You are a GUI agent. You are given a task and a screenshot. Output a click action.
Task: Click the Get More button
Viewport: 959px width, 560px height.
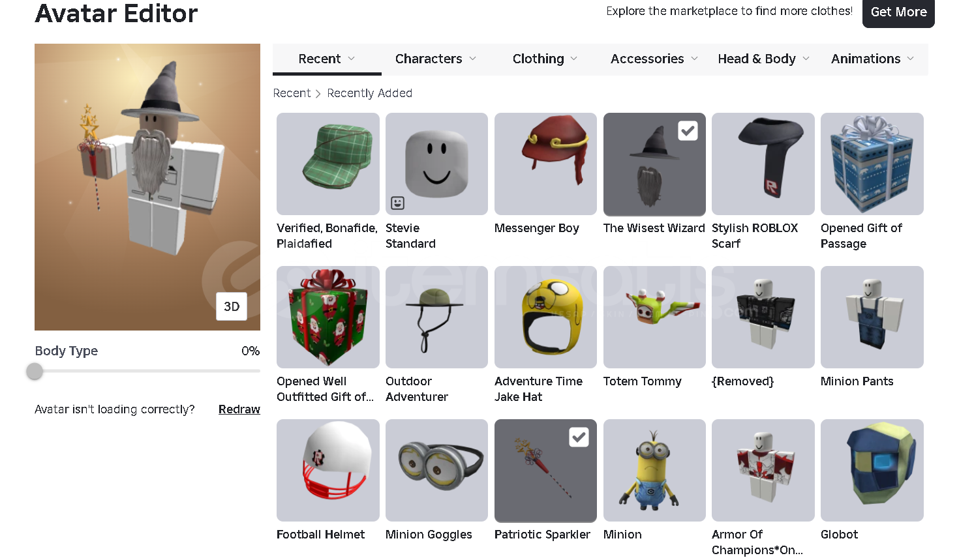coord(898,12)
